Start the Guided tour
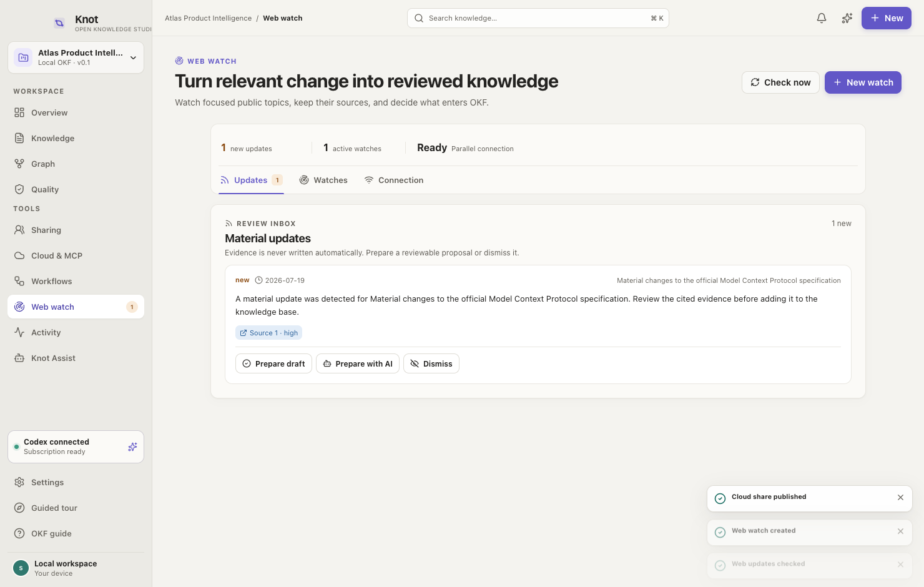Screen dimensions: 924x587 tap(76, 508)
